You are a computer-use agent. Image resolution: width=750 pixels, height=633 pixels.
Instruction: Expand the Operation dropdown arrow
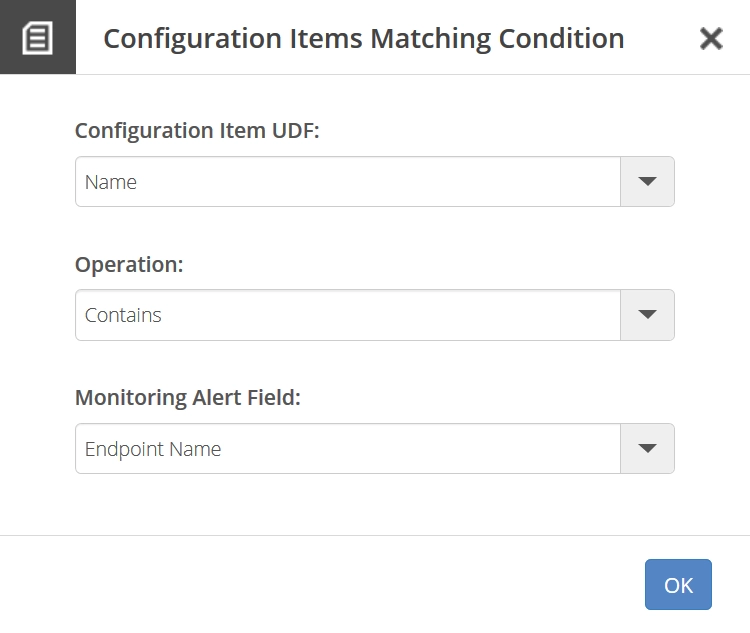647,314
